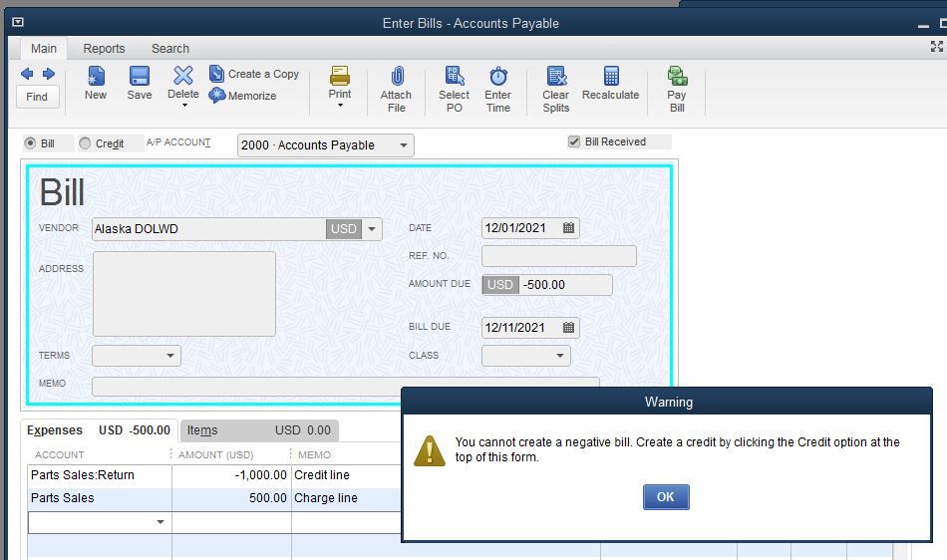The image size is (947, 560).
Task: Open calendar picker for Date field
Action: tap(568, 228)
